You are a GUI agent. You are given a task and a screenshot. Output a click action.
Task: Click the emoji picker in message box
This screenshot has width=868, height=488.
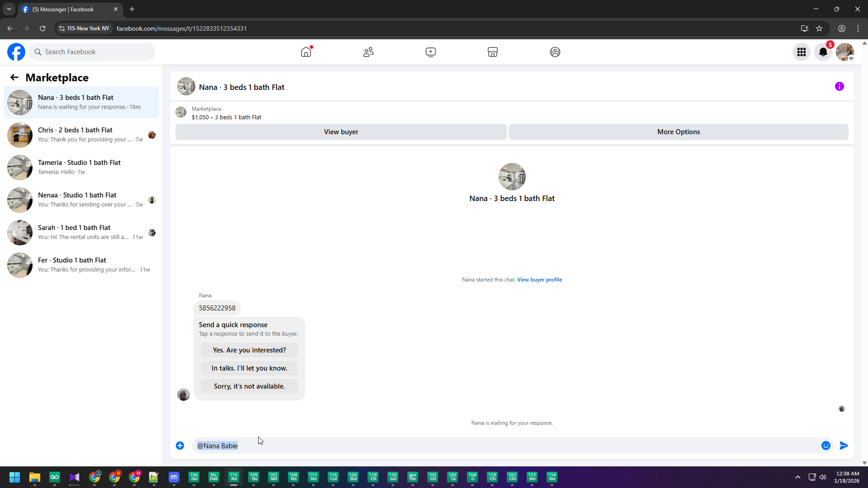point(826,446)
